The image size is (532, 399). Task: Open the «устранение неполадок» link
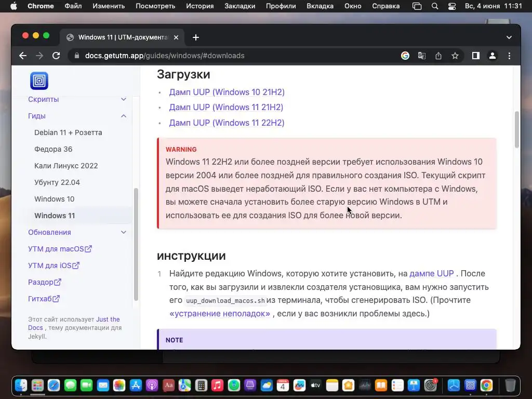click(x=220, y=313)
